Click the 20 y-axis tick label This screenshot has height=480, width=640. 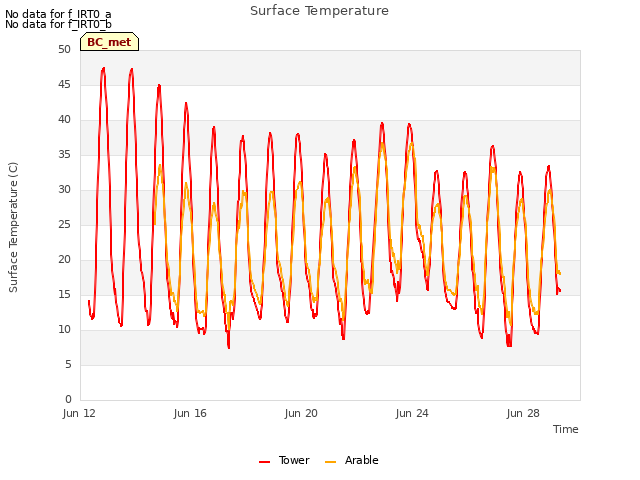coord(64,260)
